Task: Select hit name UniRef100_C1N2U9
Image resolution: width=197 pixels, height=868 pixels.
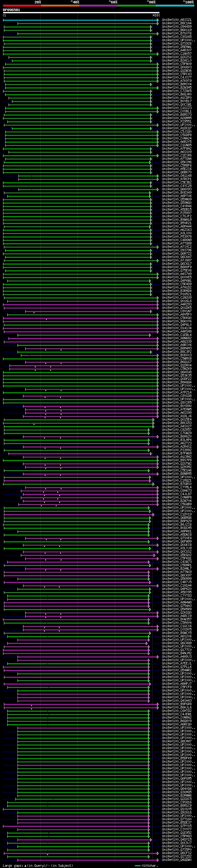Action: pyautogui.click(x=176, y=297)
